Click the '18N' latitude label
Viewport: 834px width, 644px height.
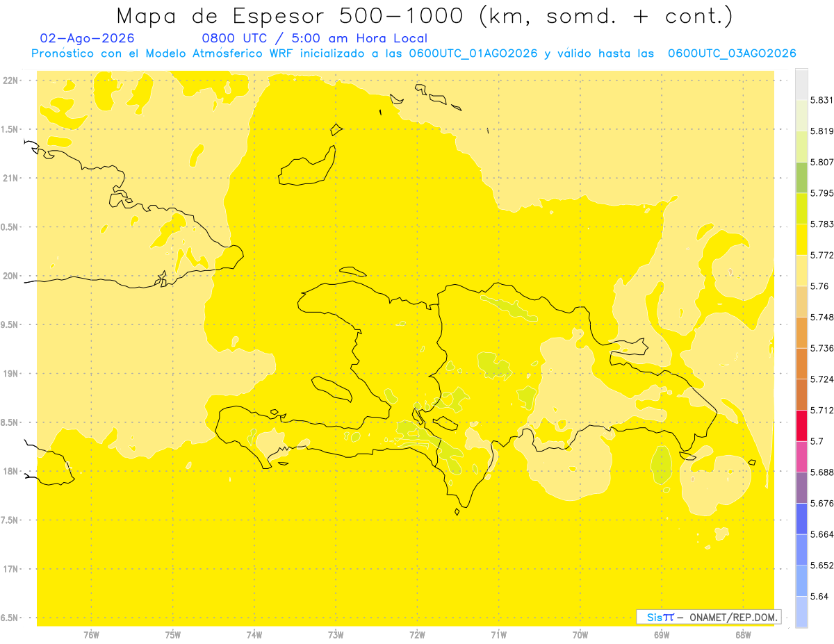point(11,472)
